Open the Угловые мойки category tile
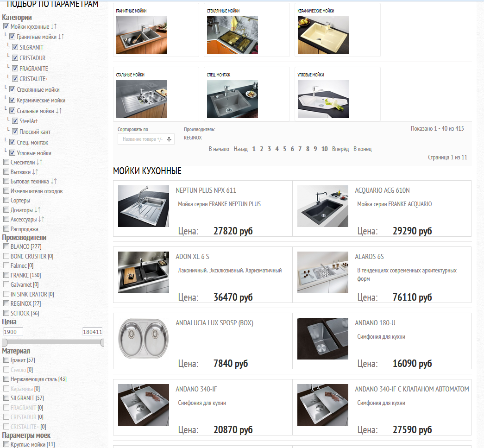This screenshot has width=484, height=448. click(337, 94)
